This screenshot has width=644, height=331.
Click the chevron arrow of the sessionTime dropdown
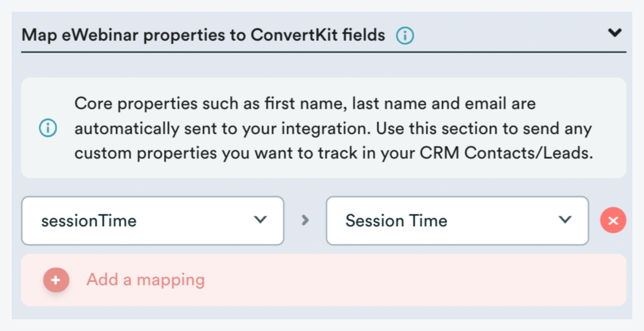[x=260, y=220]
